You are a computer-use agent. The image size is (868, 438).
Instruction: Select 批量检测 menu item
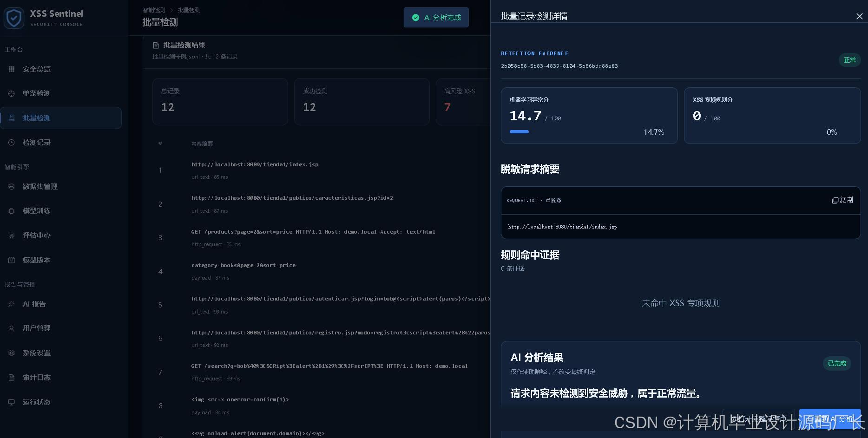coord(61,118)
